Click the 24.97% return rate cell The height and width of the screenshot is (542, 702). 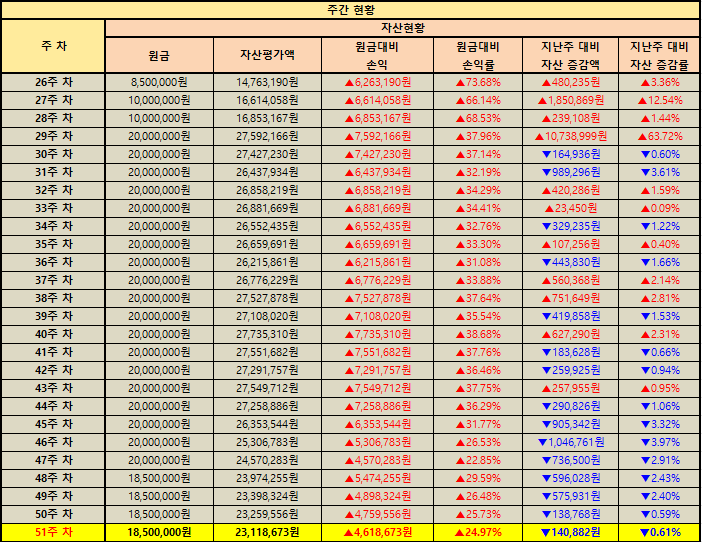(x=478, y=532)
